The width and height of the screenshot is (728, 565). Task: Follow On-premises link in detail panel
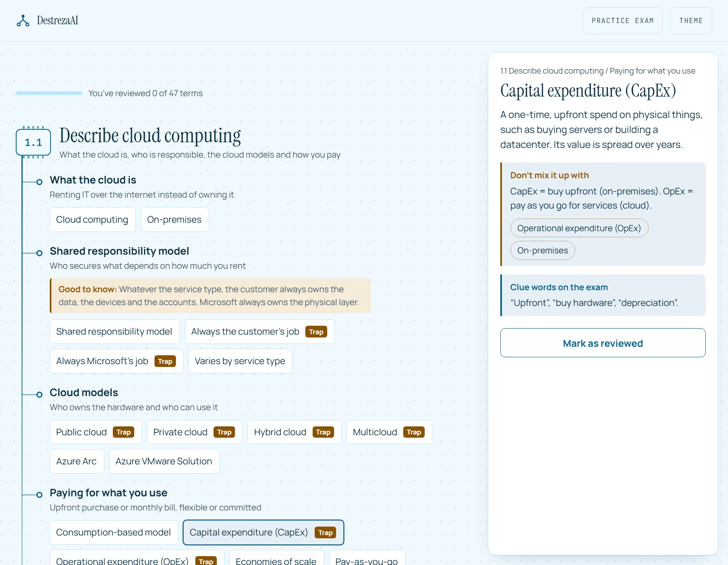pos(542,250)
